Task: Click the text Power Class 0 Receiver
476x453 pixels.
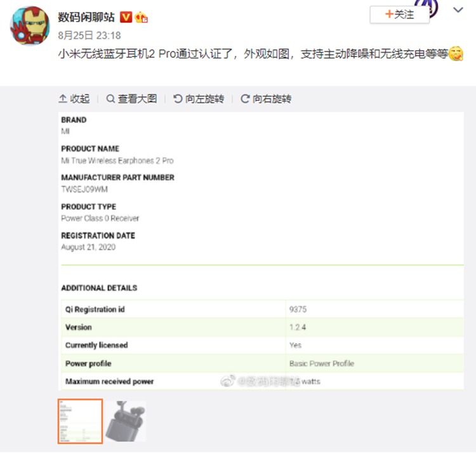Action: coord(100,219)
